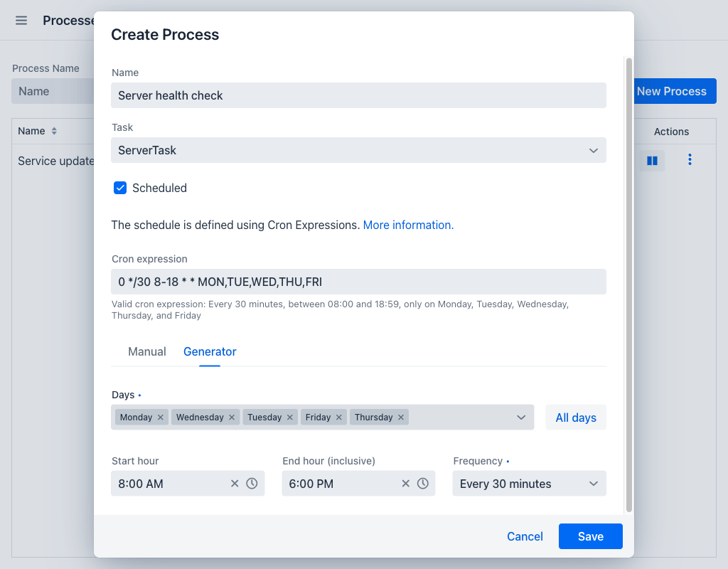Screen dimensions: 728x569
Task: Remove the Monday day chip
Action: pyautogui.click(x=160, y=417)
